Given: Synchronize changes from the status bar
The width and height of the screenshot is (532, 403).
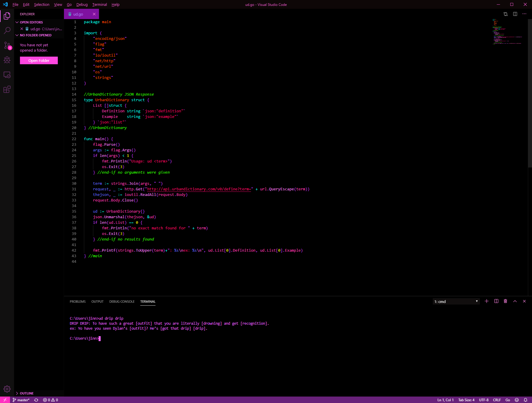Looking at the screenshot, I should (x=36, y=400).
